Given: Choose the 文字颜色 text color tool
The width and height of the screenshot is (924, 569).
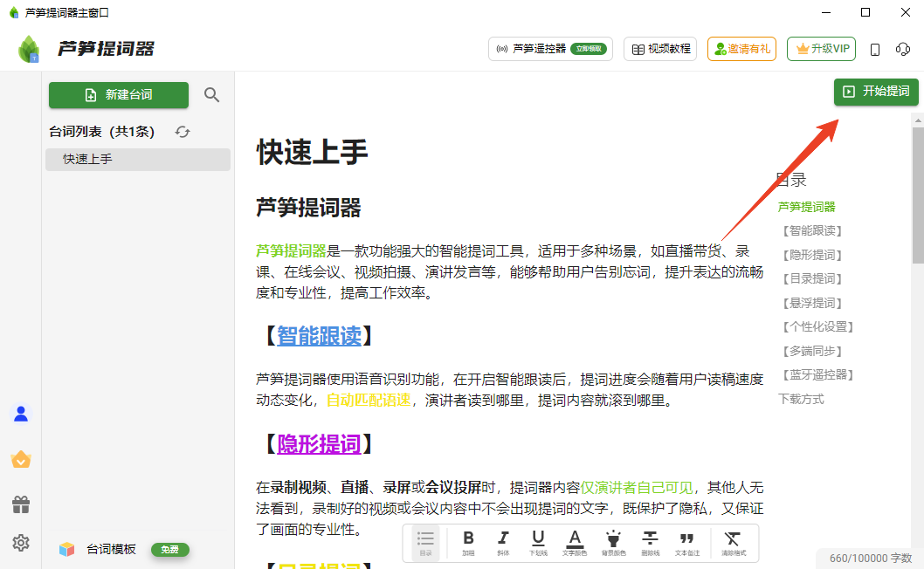Looking at the screenshot, I should (x=575, y=542).
